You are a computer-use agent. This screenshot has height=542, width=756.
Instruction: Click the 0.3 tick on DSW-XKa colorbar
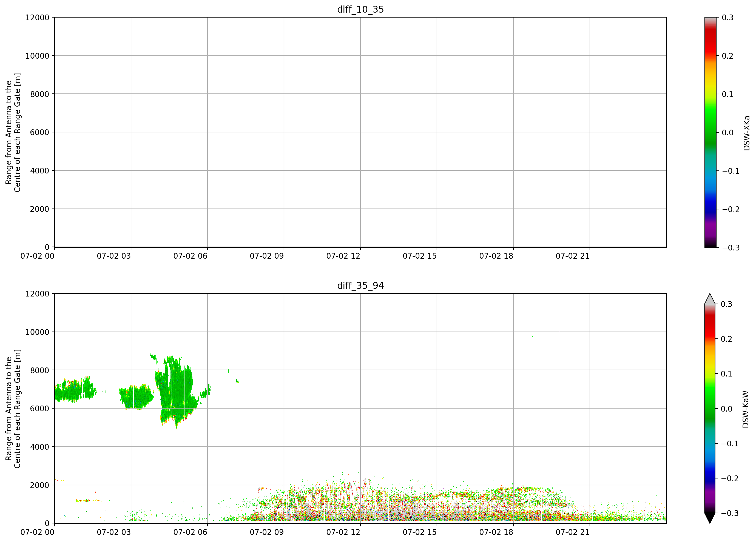[728, 17]
